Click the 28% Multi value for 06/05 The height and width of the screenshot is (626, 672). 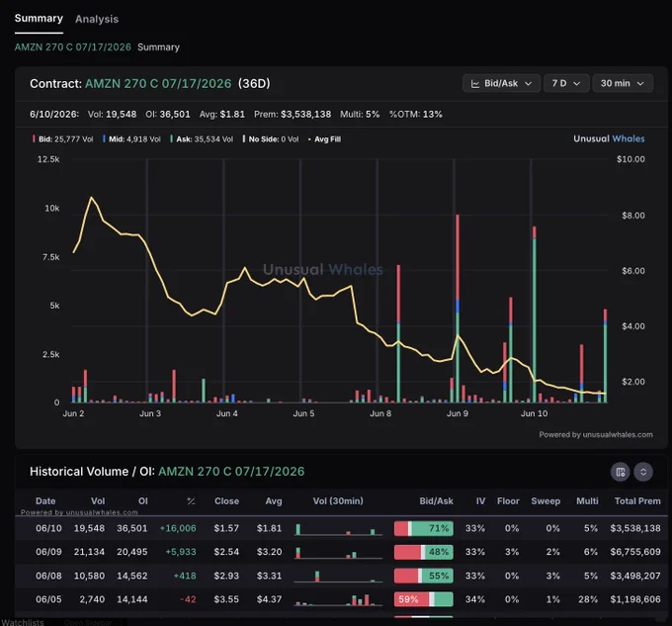588,599
